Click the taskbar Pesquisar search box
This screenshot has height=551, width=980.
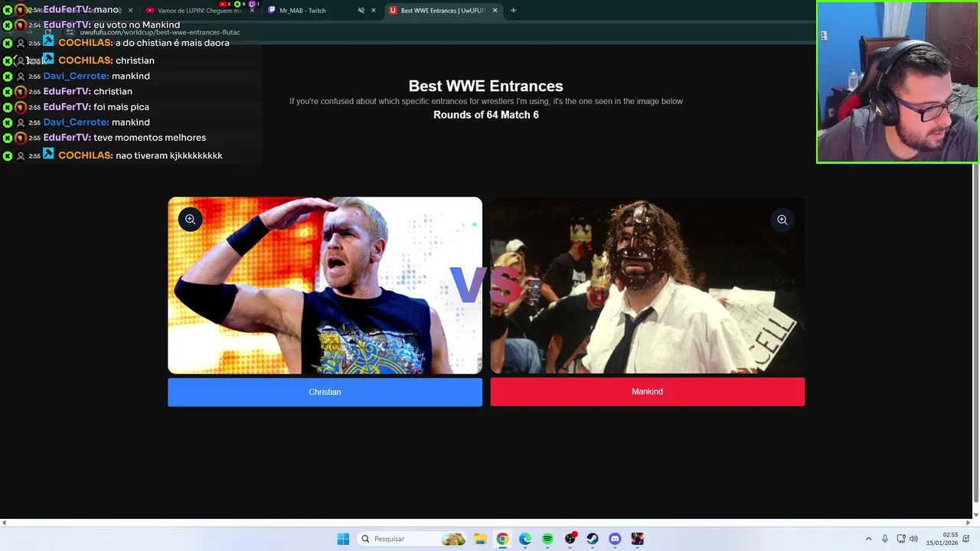click(412, 539)
